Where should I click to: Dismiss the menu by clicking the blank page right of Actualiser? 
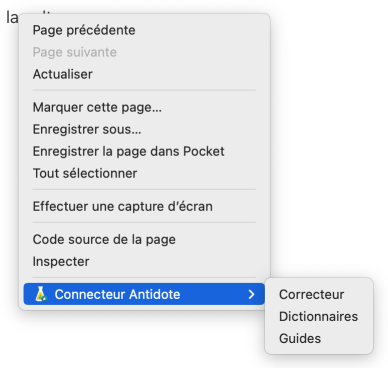(x=328, y=74)
